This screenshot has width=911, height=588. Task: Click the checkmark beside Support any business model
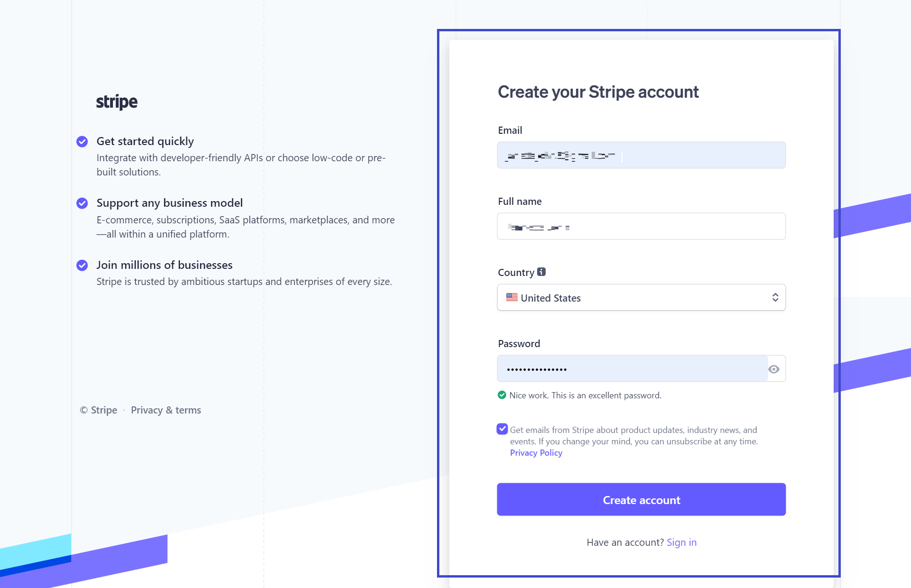(82, 203)
